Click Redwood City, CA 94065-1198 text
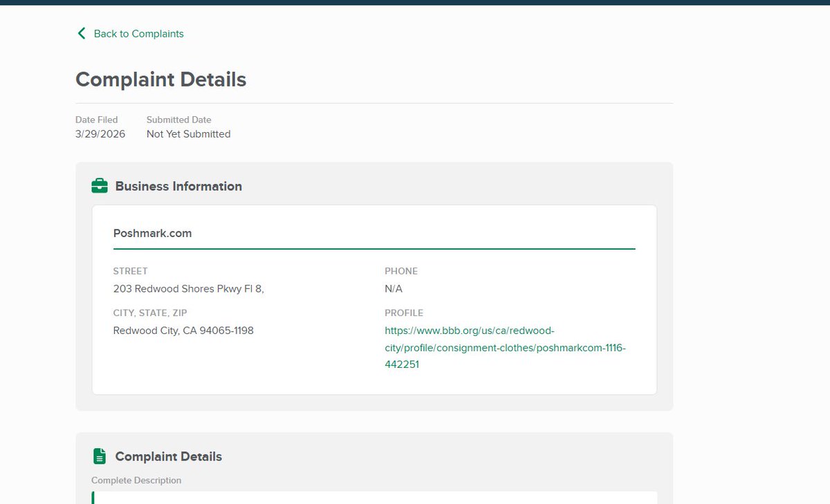The height and width of the screenshot is (504, 830). [x=183, y=330]
